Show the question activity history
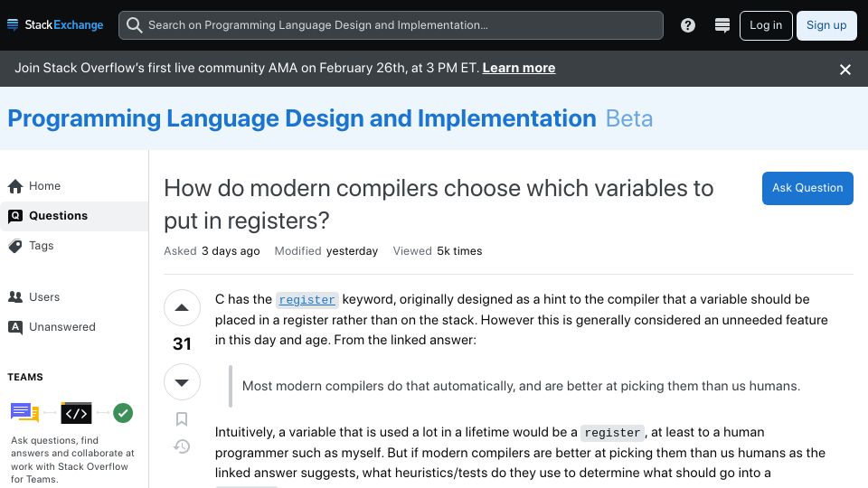Screen dimensions: 868x488 (x=182, y=446)
